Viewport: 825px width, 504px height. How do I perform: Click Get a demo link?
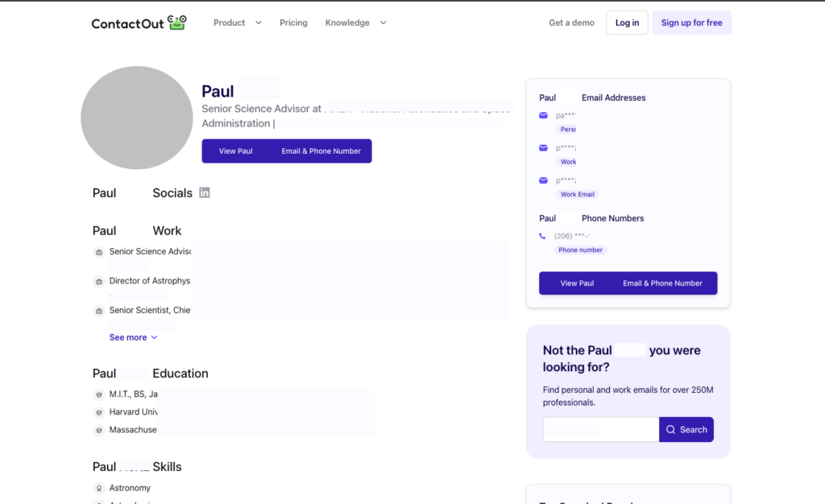click(571, 23)
